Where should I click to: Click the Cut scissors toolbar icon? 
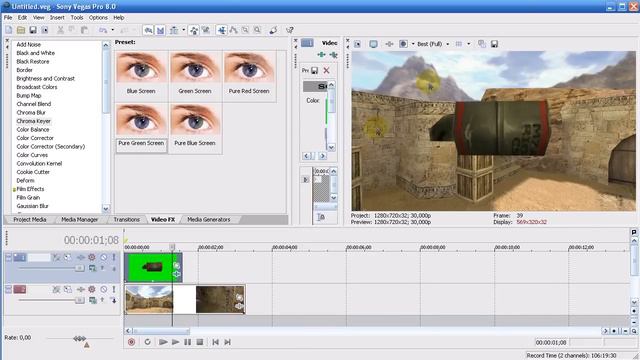pos(60,30)
